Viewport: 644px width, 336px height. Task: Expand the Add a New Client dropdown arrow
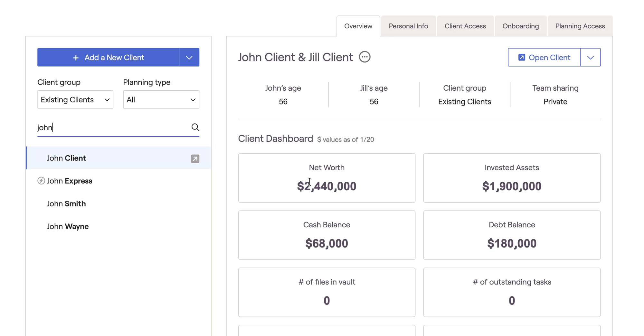tap(189, 58)
